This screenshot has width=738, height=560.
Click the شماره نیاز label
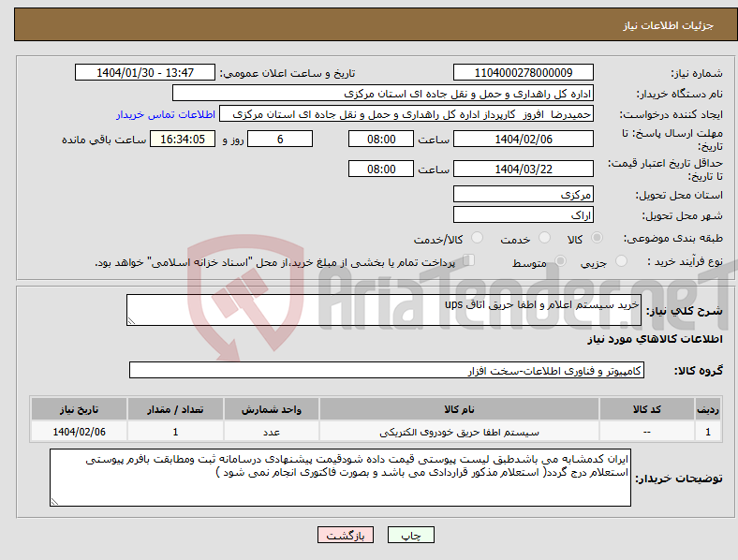point(697,73)
